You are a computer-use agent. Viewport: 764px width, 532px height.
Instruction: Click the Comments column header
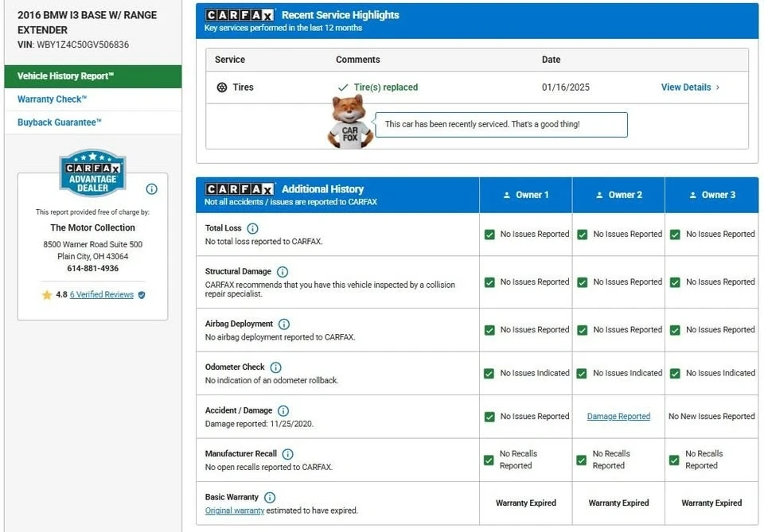(x=357, y=60)
